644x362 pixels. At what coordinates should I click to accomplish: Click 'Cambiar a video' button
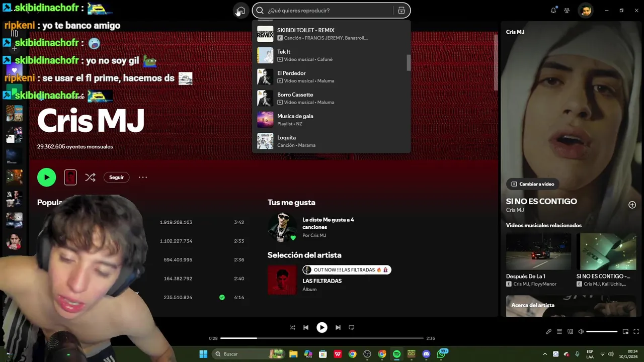[533, 184]
